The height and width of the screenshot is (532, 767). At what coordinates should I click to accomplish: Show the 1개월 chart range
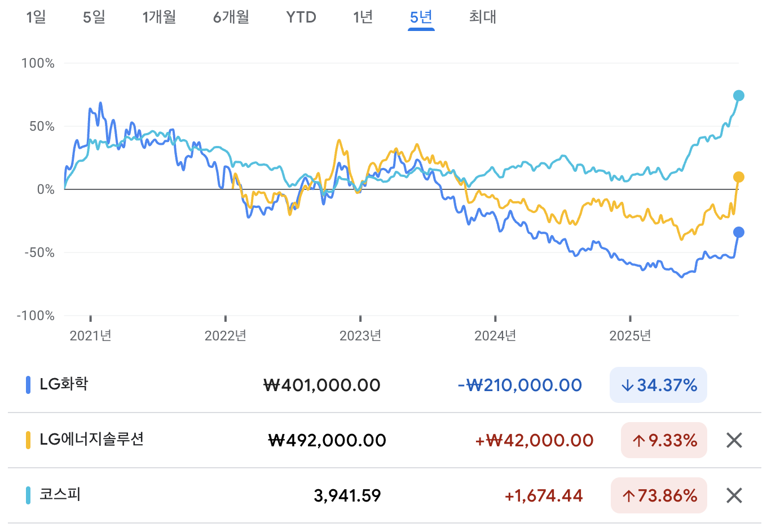point(159,17)
